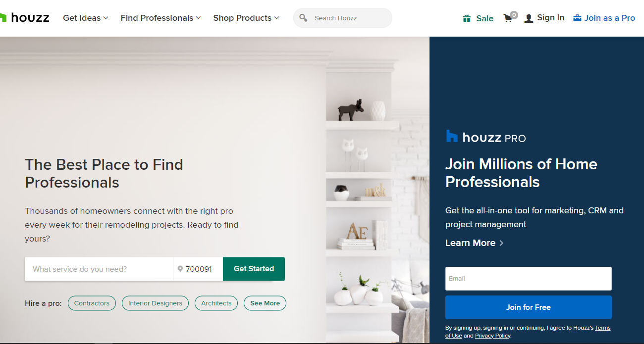Expand the Find Professionals menu

pos(161,18)
